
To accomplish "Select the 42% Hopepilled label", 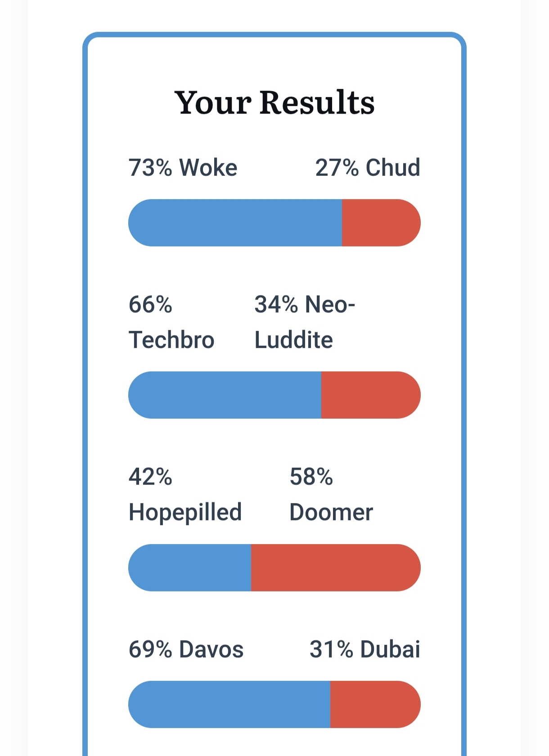I will 185,495.
